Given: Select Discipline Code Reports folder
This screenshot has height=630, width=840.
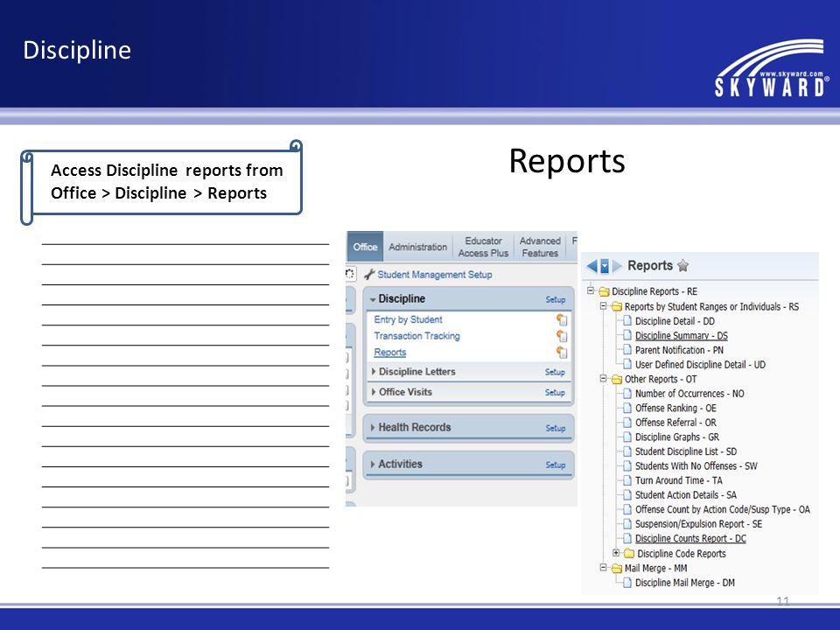Looking at the screenshot, I should point(681,553).
